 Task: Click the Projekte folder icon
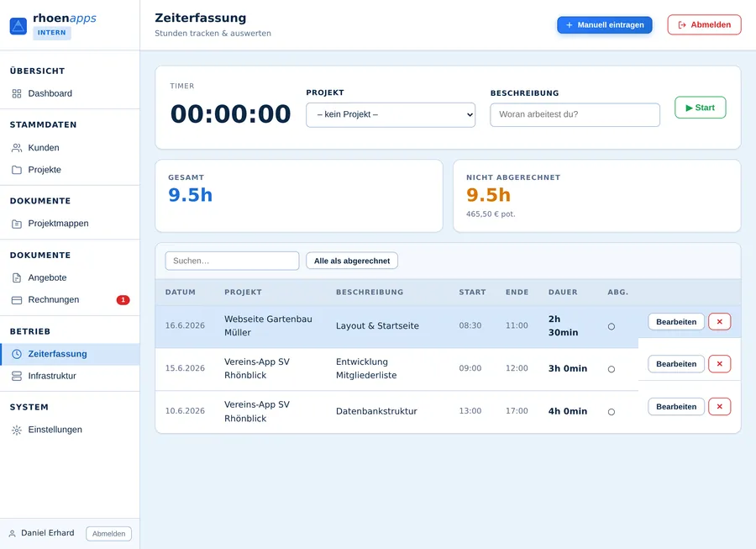[x=17, y=170]
